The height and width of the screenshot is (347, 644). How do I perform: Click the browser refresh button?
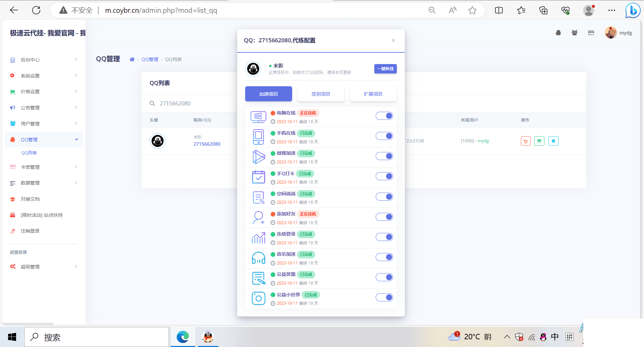tap(36, 10)
